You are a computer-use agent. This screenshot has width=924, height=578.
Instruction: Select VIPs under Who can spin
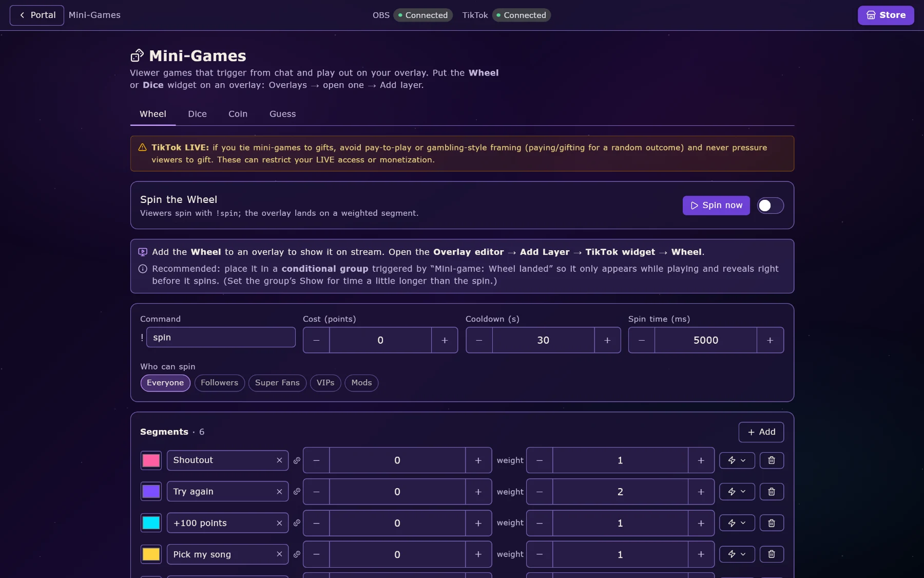pyautogui.click(x=325, y=383)
